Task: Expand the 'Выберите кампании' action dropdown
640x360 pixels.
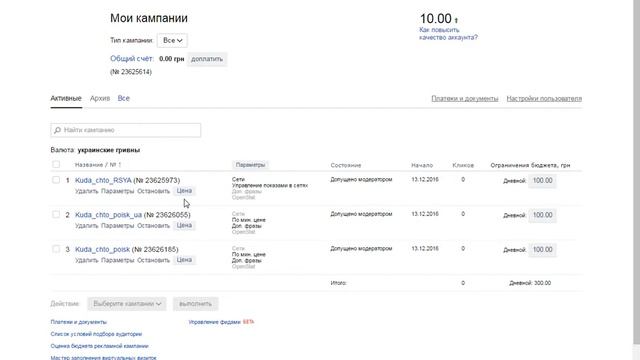Action: click(127, 304)
